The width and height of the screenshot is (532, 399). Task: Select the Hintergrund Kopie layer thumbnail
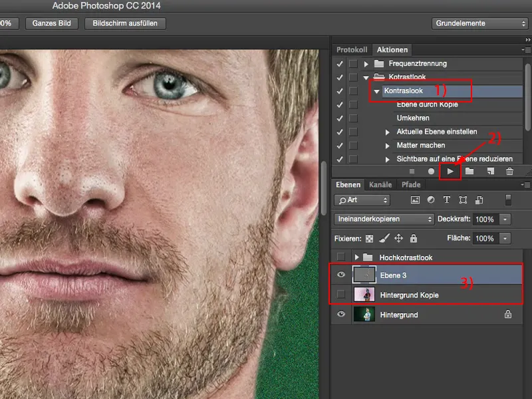coord(364,295)
